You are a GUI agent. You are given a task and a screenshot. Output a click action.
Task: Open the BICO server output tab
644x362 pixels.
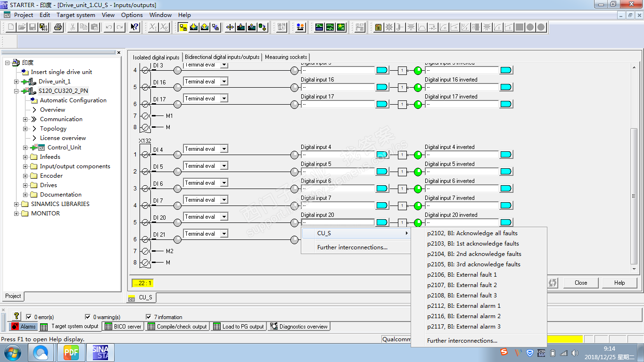pos(123,326)
